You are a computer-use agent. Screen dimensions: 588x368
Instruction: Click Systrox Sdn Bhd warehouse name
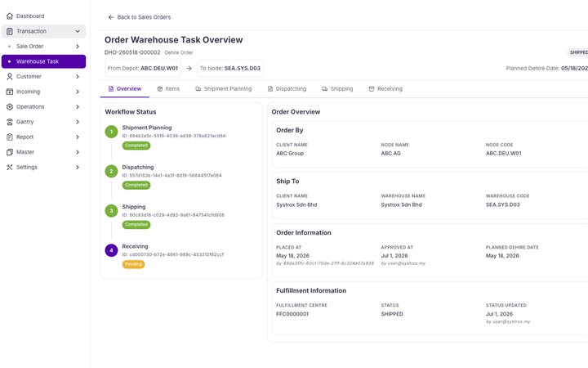(x=401, y=204)
